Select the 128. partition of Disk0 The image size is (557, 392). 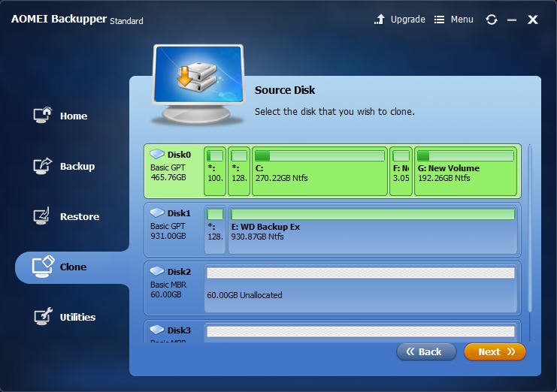click(x=239, y=171)
